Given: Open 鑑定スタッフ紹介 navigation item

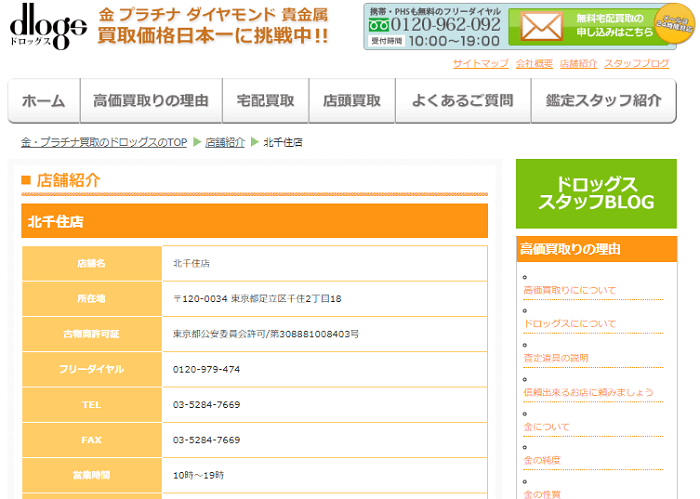Looking at the screenshot, I should [604, 101].
